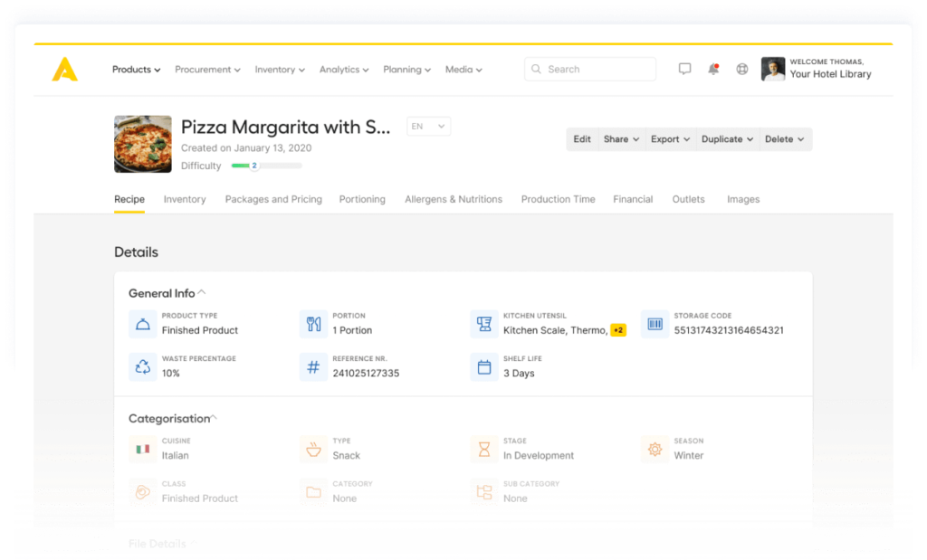Click the Italian flag cuisine icon

[142, 449]
